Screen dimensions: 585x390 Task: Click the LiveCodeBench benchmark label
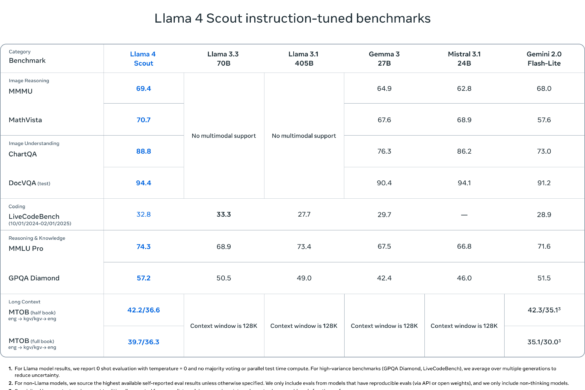point(34,216)
